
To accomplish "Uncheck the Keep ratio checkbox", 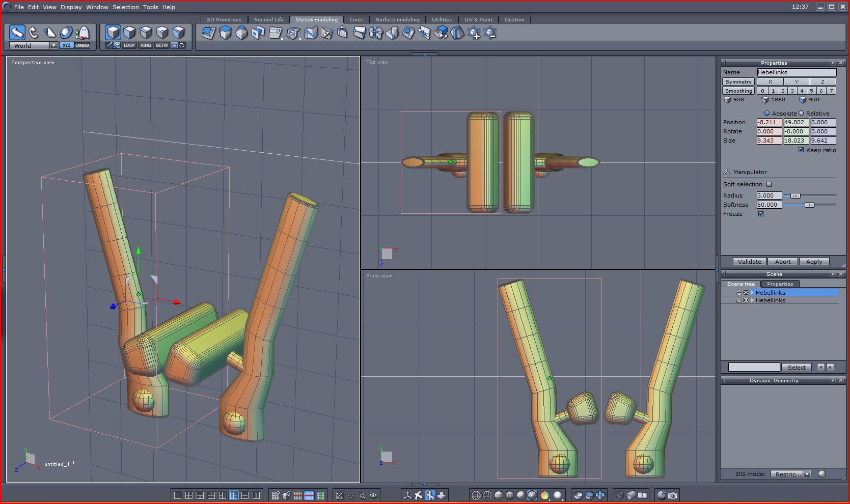I will point(801,150).
